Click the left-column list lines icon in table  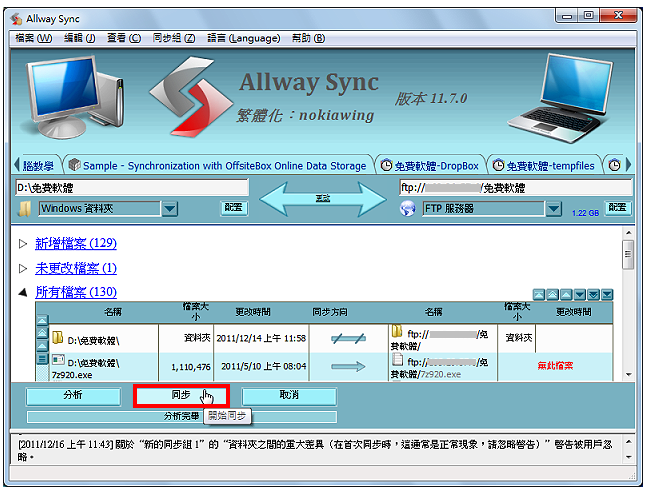pos(42,358)
